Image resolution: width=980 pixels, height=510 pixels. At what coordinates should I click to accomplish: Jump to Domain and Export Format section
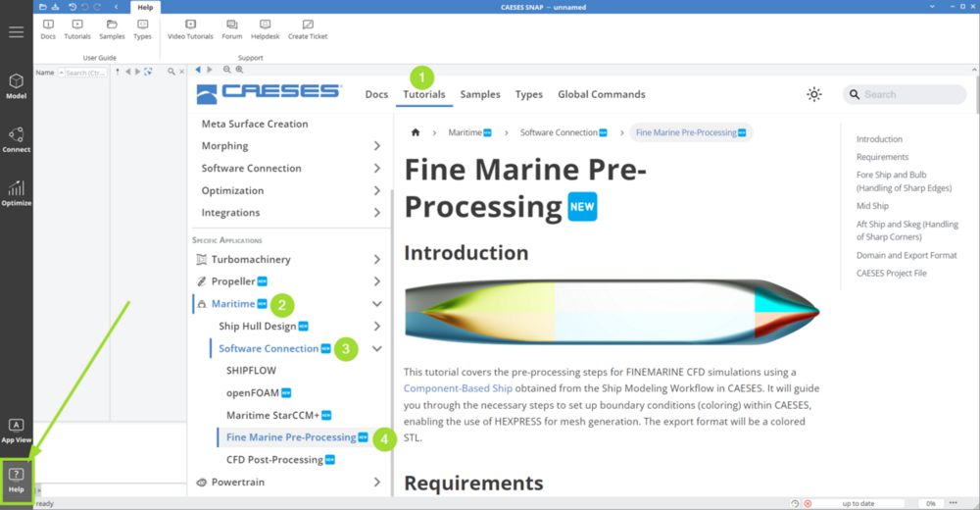pos(906,255)
